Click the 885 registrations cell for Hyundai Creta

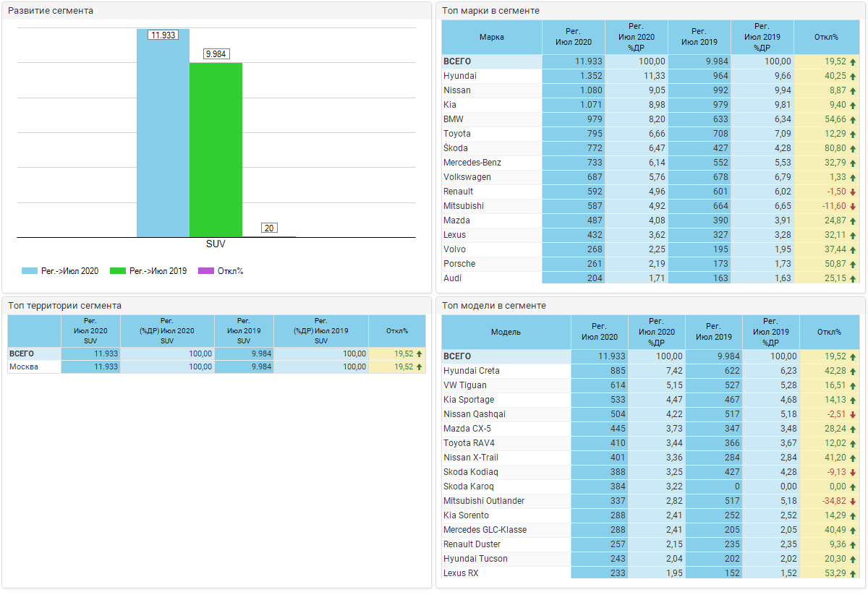(600, 371)
